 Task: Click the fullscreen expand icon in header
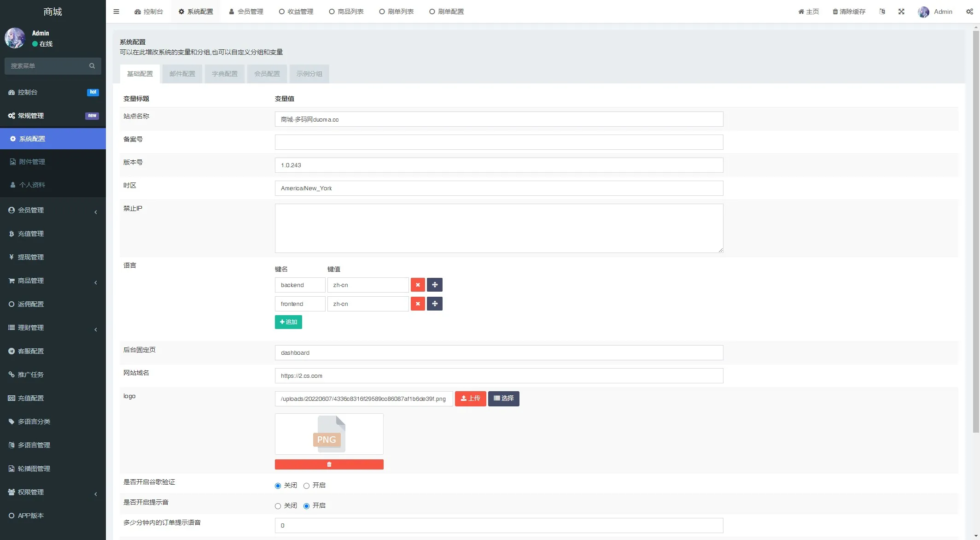[901, 12]
